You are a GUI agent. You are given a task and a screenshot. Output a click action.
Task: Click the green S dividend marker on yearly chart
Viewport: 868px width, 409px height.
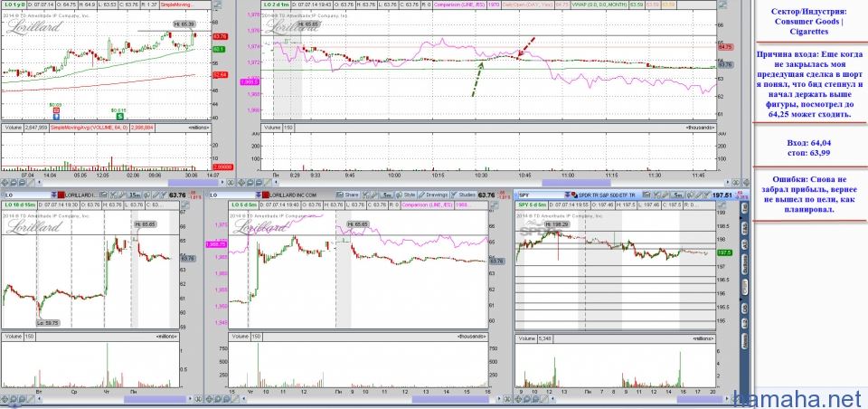tap(118, 116)
